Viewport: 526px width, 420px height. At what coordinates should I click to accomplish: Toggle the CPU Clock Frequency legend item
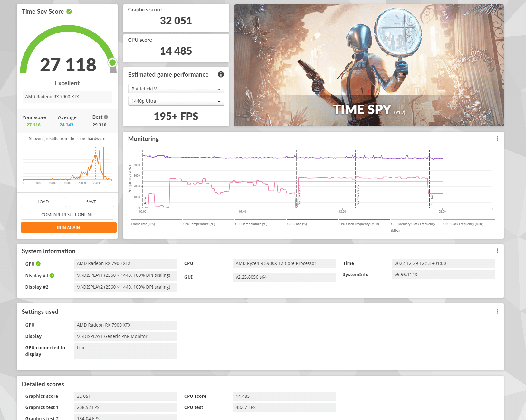coord(364,222)
